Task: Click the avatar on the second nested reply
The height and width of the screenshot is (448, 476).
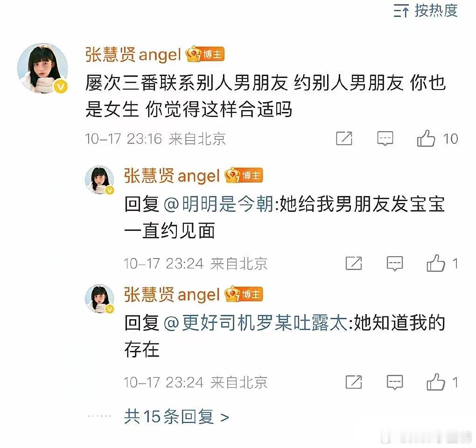Action: 99,299
